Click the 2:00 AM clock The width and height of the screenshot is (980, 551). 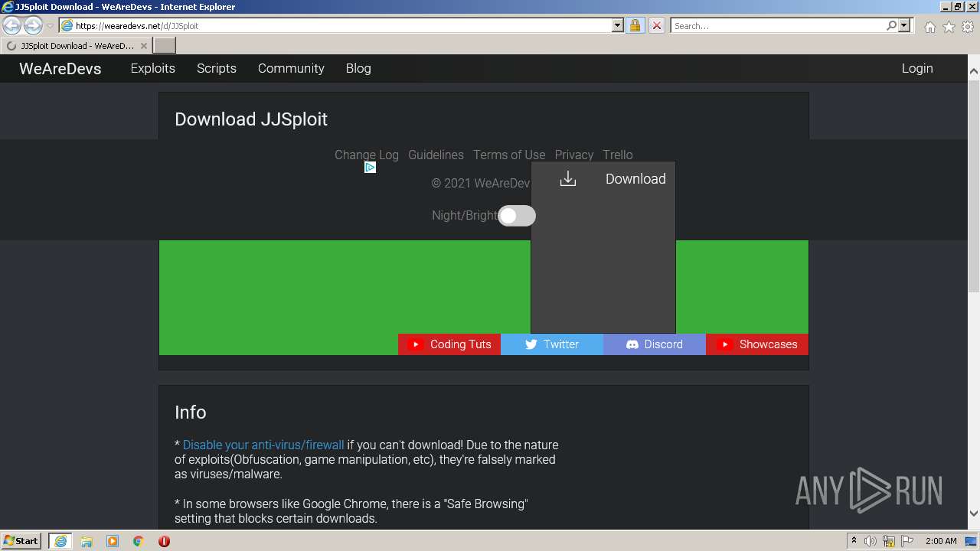click(941, 541)
